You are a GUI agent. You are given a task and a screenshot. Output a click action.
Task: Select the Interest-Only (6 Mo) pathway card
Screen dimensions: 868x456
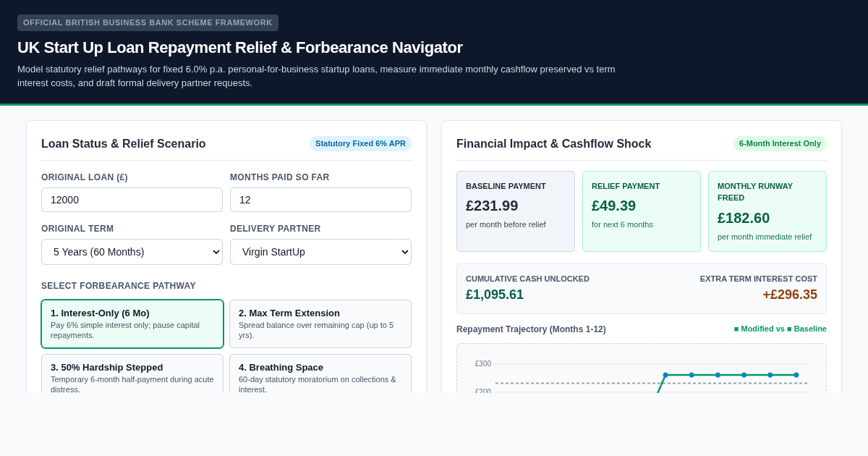pos(132,324)
